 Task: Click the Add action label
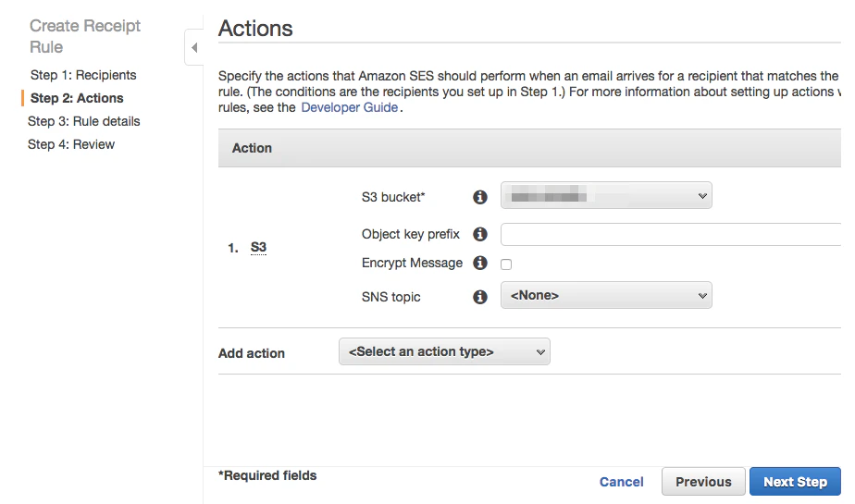tap(252, 353)
